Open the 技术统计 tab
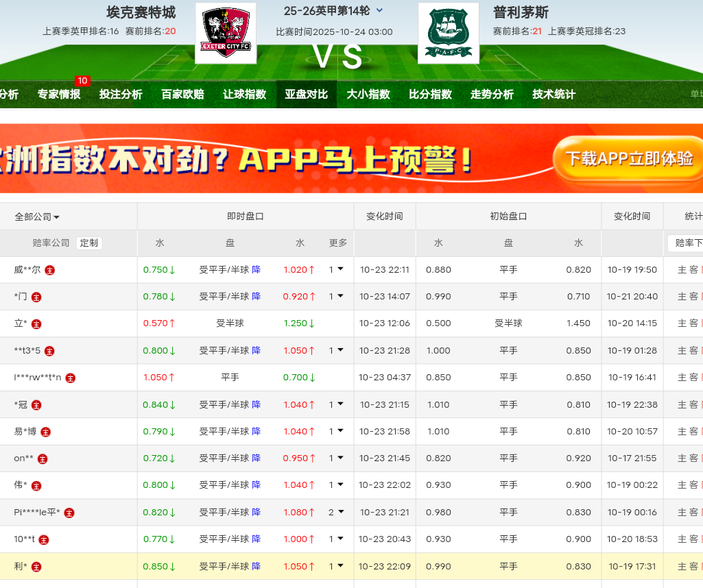The width and height of the screenshot is (703, 588). (x=553, y=95)
